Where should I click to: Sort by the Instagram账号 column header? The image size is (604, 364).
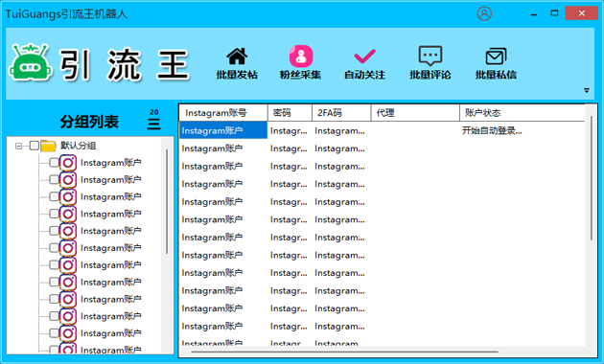pyautogui.click(x=223, y=113)
